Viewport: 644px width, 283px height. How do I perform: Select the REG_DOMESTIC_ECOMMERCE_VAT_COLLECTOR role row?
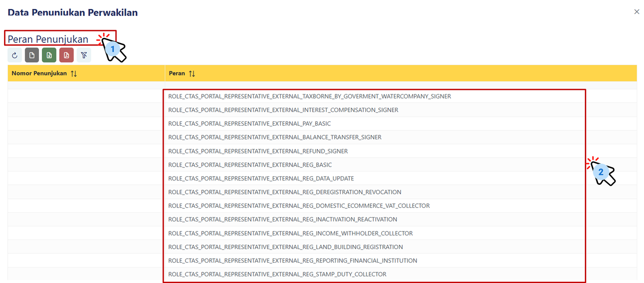[299, 206]
